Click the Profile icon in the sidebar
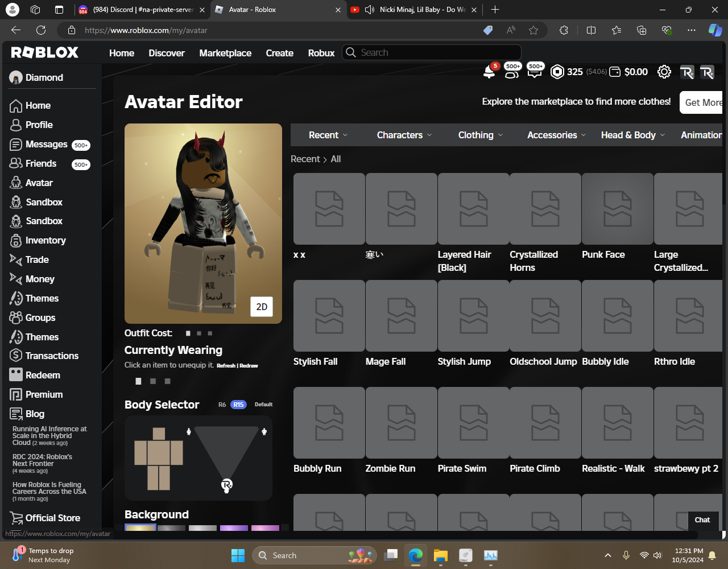 pyautogui.click(x=16, y=125)
